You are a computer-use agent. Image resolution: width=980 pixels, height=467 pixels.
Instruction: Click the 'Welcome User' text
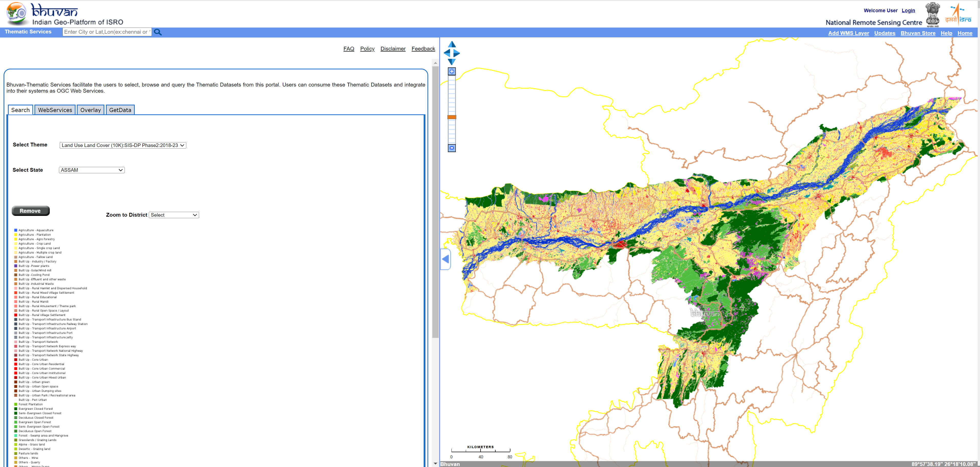click(880, 11)
